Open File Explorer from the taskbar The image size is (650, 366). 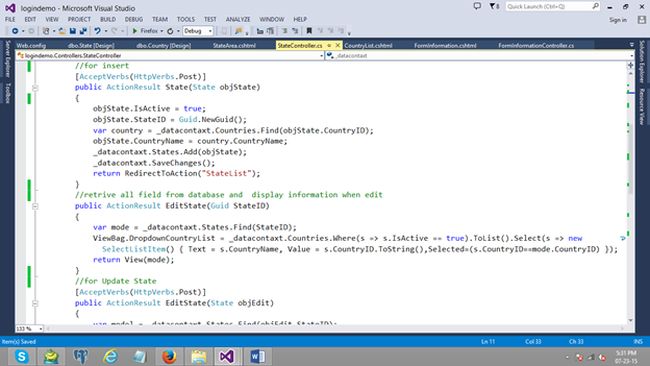point(199,356)
